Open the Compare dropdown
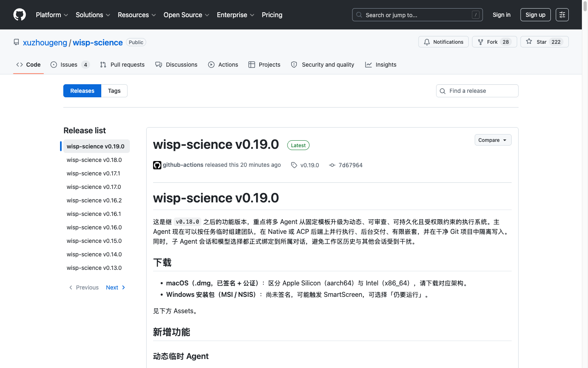Screen dimensions: 588x368 click(x=493, y=140)
